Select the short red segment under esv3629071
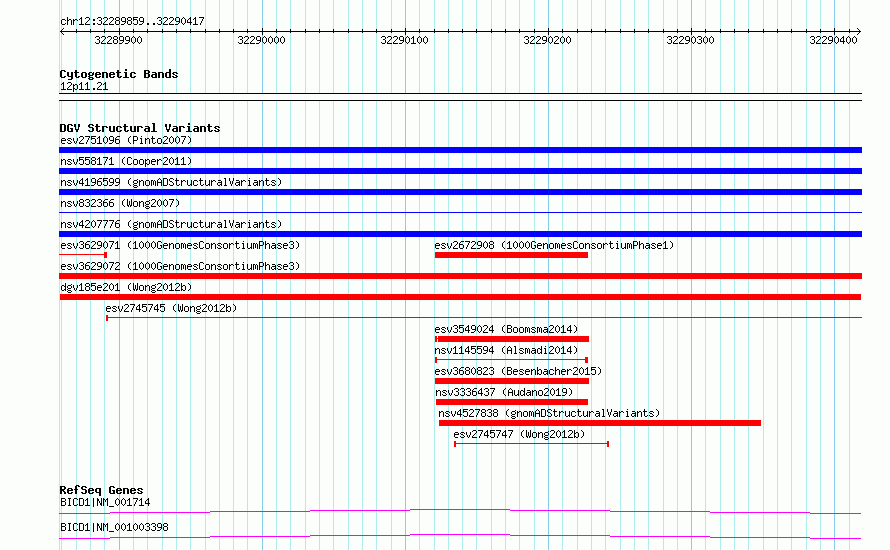 point(83,255)
